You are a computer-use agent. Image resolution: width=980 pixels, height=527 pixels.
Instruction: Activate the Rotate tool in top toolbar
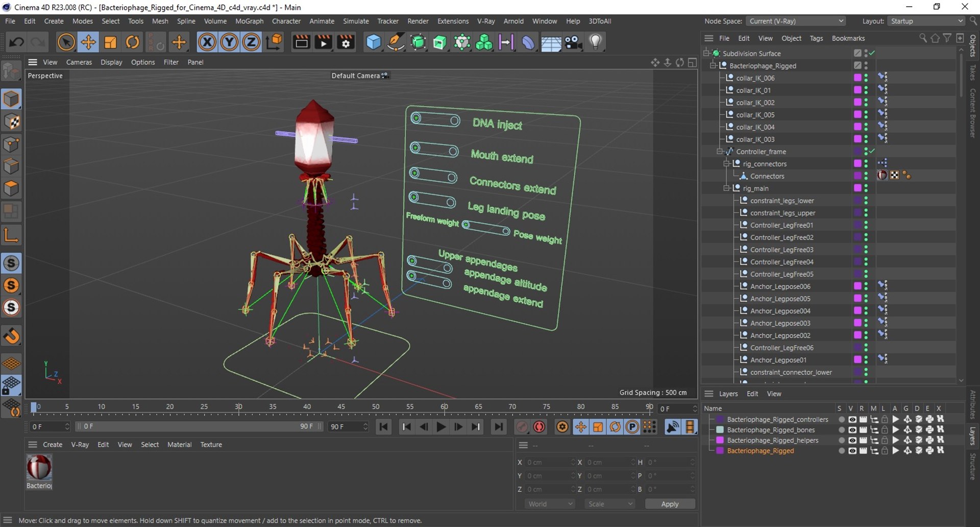133,42
